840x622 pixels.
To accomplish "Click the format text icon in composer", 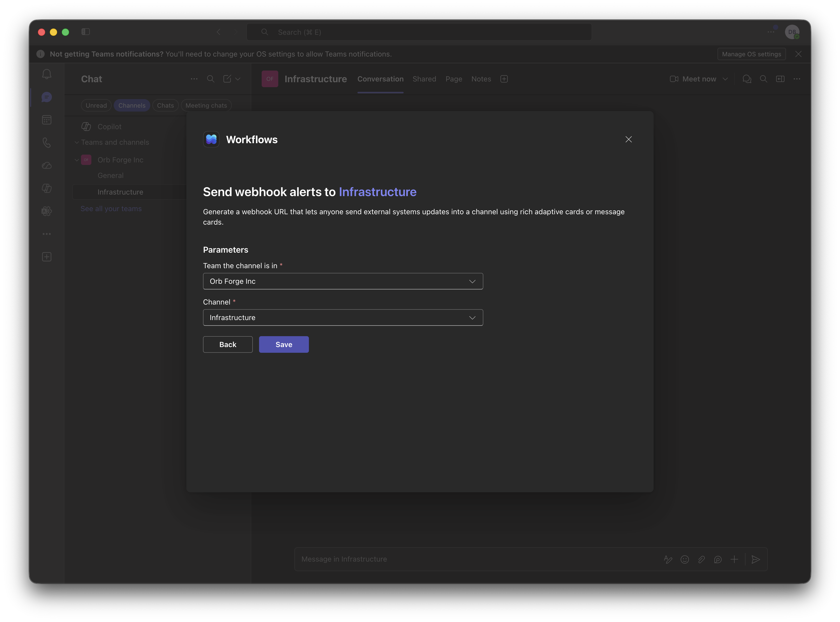I will [668, 559].
